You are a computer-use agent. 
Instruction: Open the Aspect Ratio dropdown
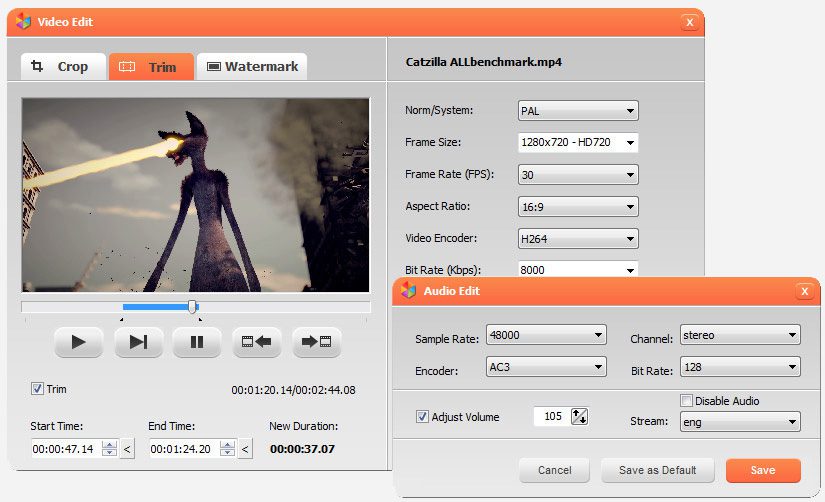pos(578,207)
